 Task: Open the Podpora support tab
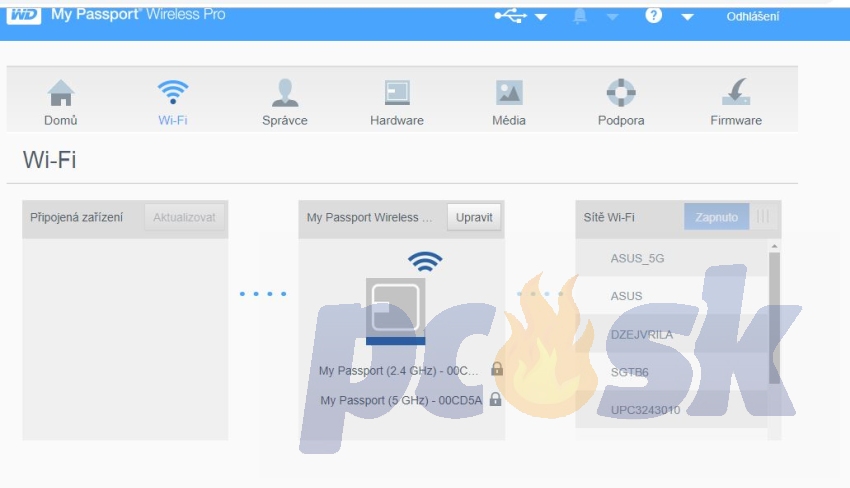[x=621, y=102]
